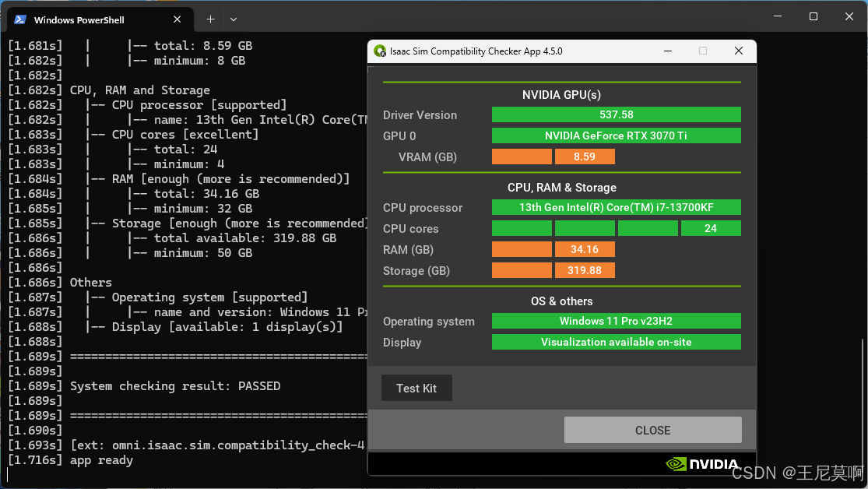Image resolution: width=868 pixels, height=489 pixels.
Task: Click the omni.isaac.sim.compatibility_check line in PowerShell
Action: click(219, 445)
